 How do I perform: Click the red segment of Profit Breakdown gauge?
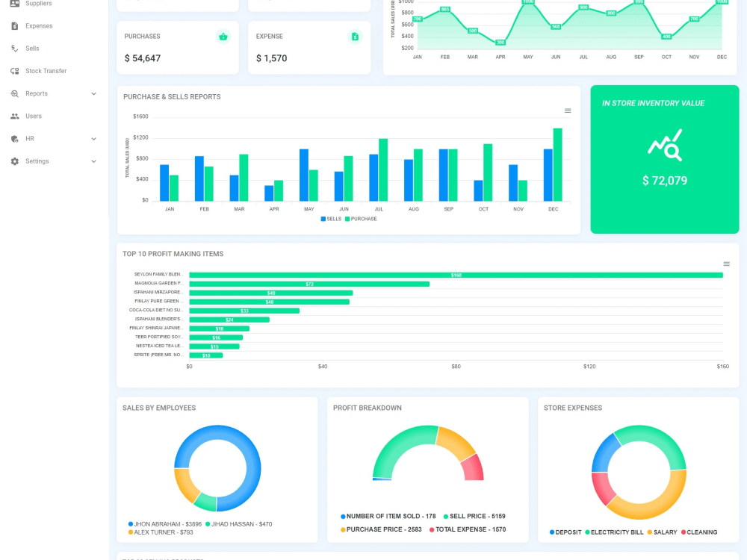coord(473,467)
